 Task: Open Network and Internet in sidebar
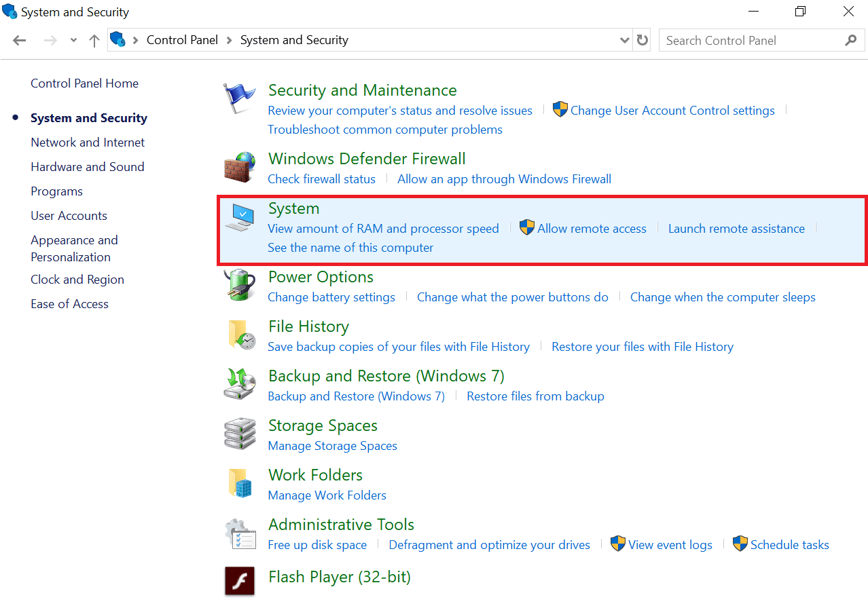[88, 143]
